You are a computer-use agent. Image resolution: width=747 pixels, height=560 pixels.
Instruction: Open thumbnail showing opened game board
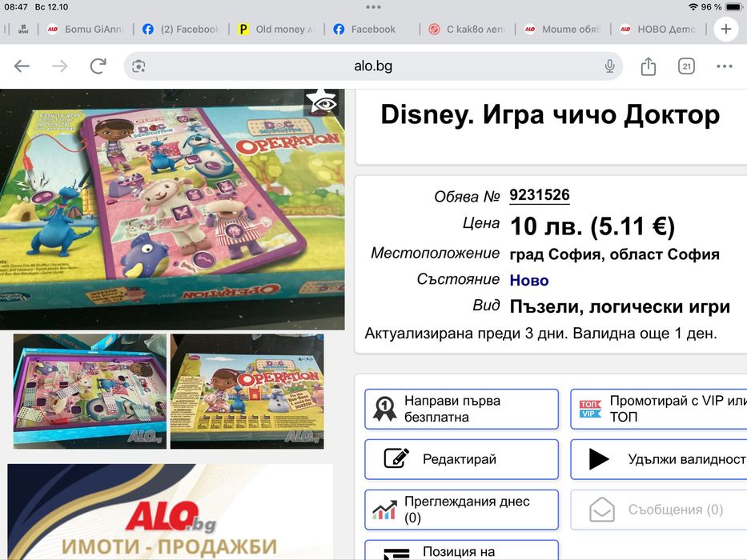point(90,391)
